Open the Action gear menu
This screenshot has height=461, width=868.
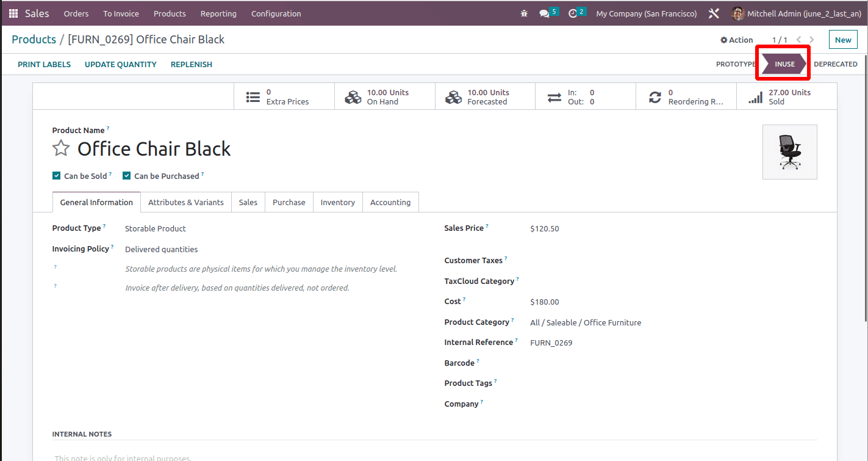[736, 39]
